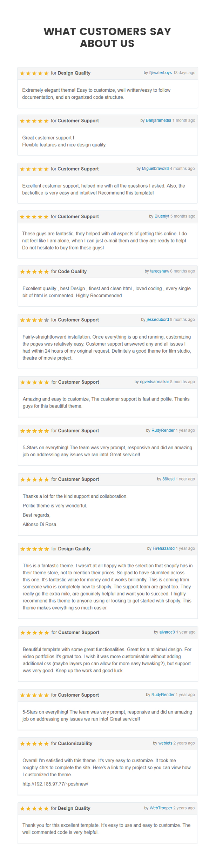The height and width of the screenshot is (868, 216).
Task: Open Banjaramedia's profile link
Action: tap(158, 120)
